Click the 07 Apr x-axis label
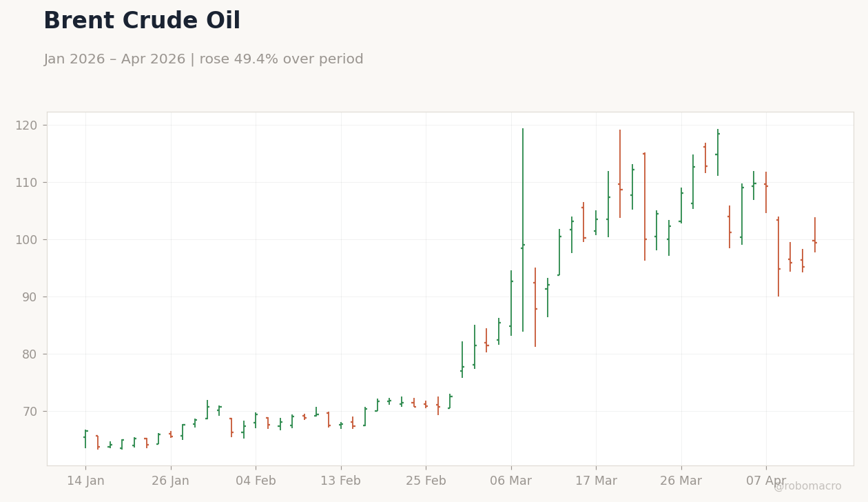 [x=766, y=481]
